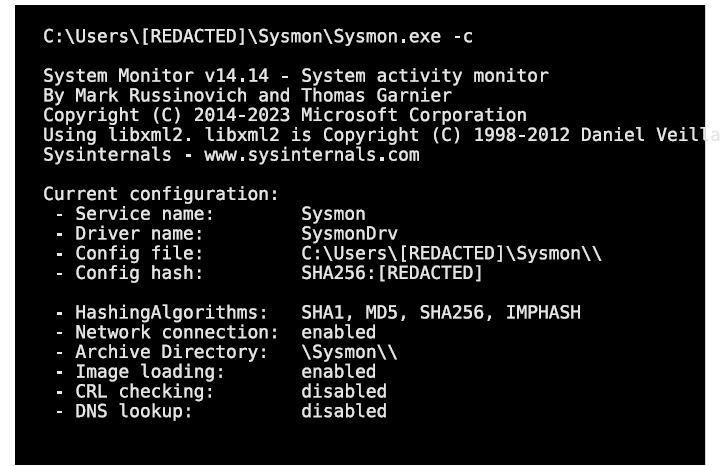Click the Archive Directory label
Screen dimensions: 723x466
[x=172, y=352]
